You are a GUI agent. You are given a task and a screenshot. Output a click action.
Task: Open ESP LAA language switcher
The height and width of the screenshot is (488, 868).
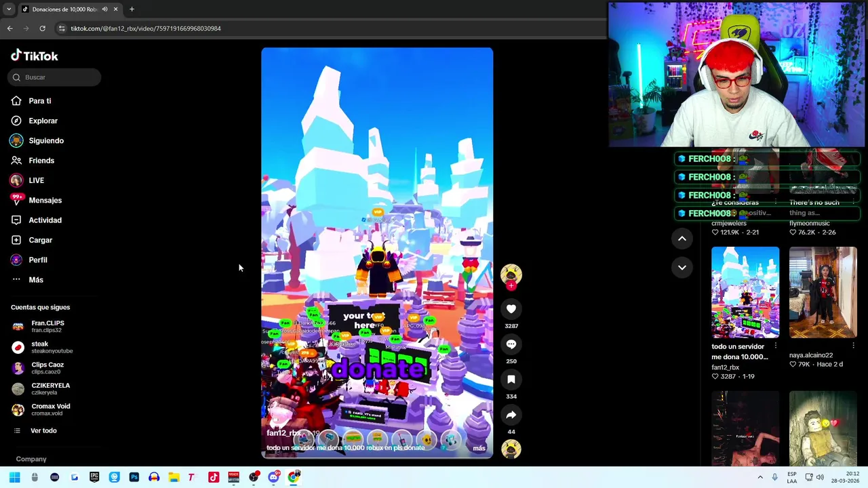click(x=792, y=477)
